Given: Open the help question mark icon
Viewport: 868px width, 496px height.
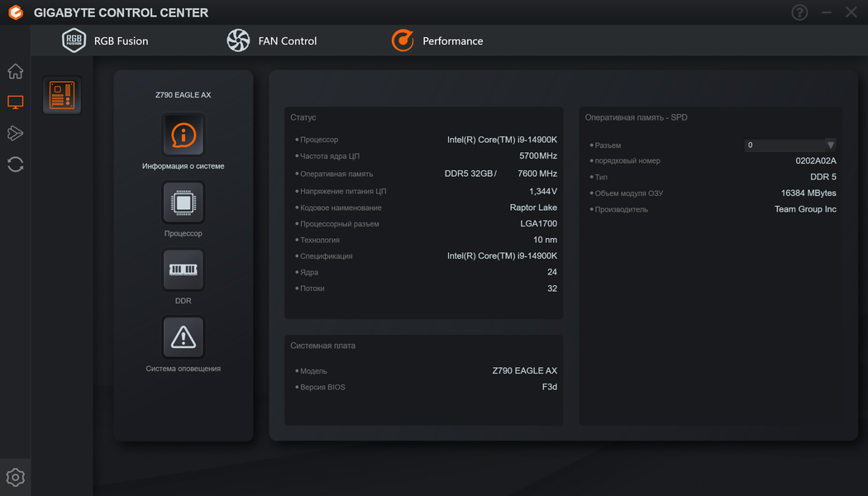Looking at the screenshot, I should click(x=799, y=12).
